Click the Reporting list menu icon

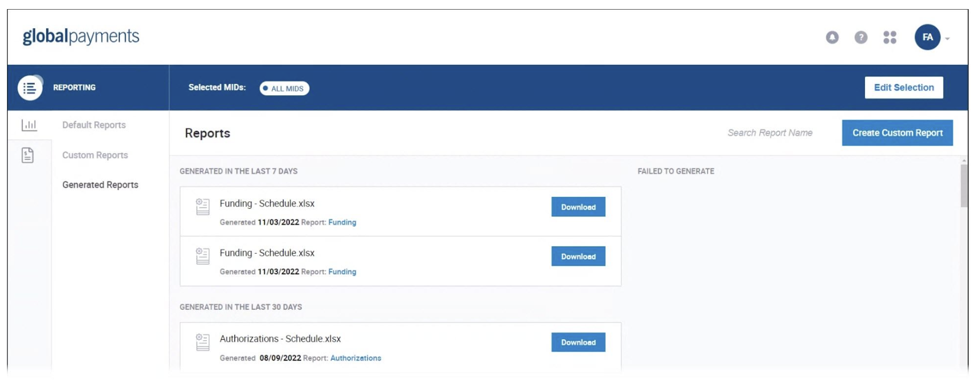coord(30,88)
